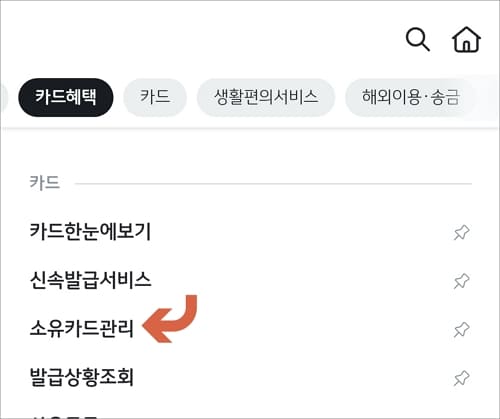500x419 pixels.
Task: Select 발급상황조회 from the list
Action: tap(82, 377)
